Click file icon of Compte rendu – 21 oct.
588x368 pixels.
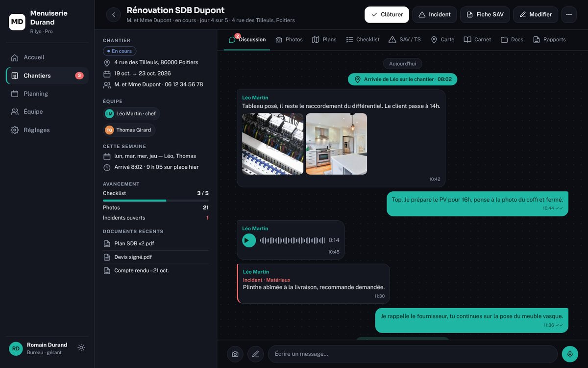click(x=107, y=271)
